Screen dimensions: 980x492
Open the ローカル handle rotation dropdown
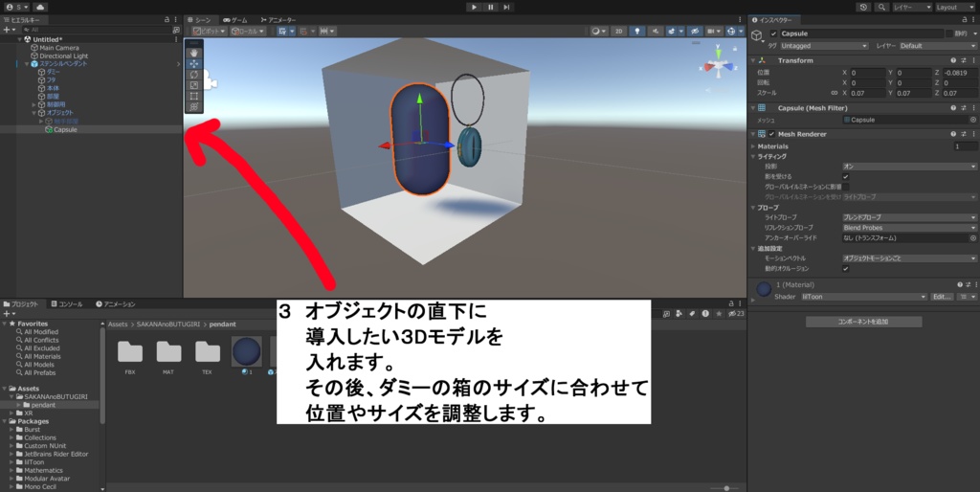248,31
